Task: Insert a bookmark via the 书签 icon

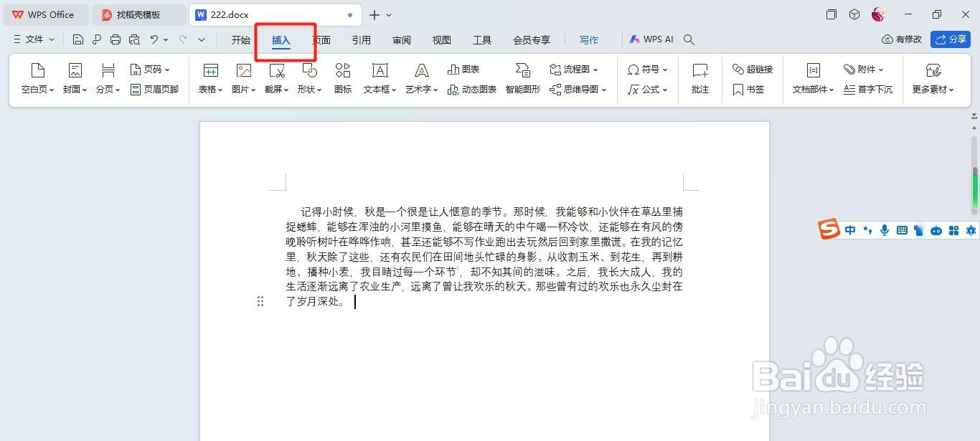Action: point(750,90)
